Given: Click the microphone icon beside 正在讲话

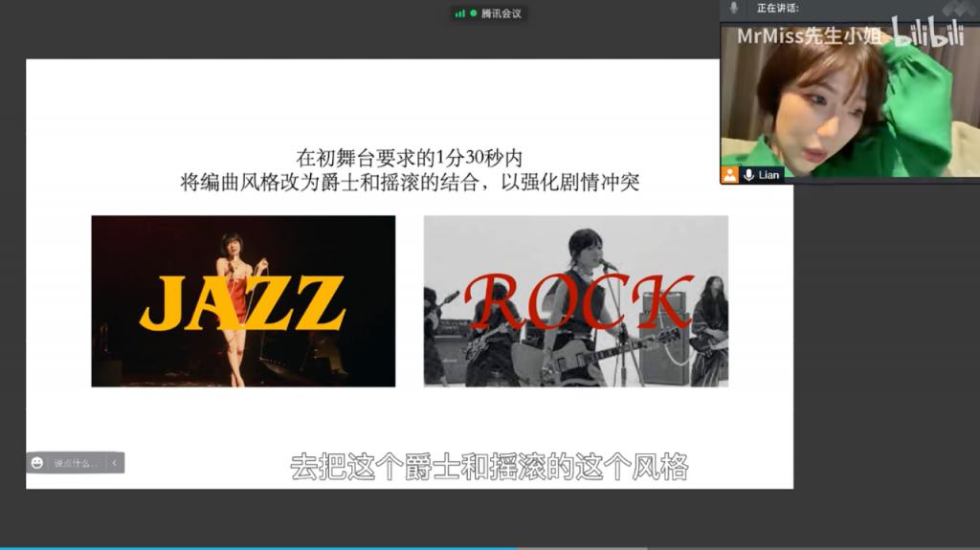Looking at the screenshot, I should coord(734,8).
